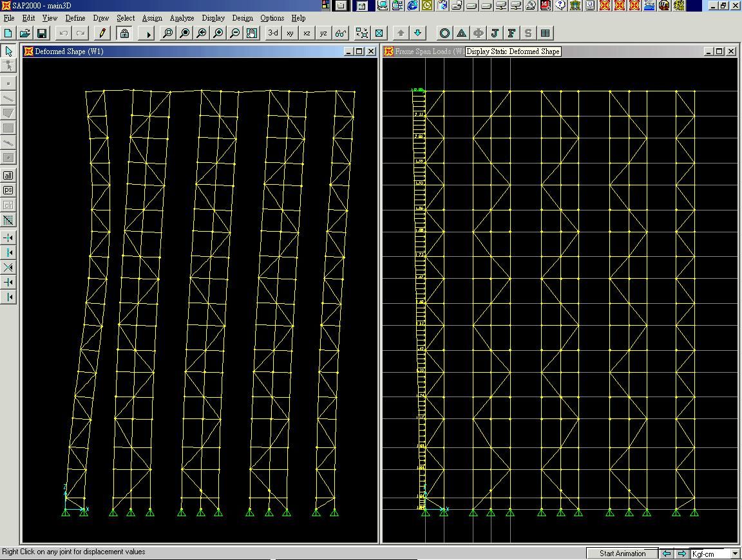
Task: Open output tables icon
Action: (x=545, y=33)
